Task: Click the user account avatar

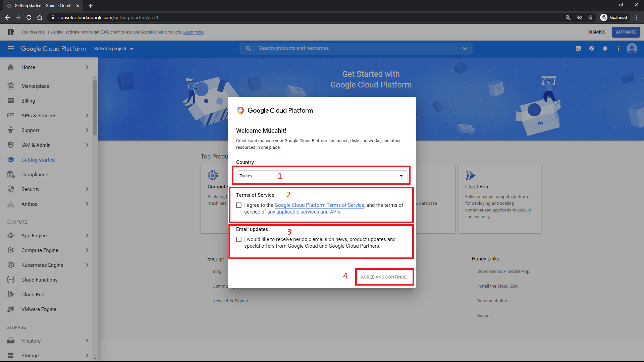Action: [x=632, y=49]
